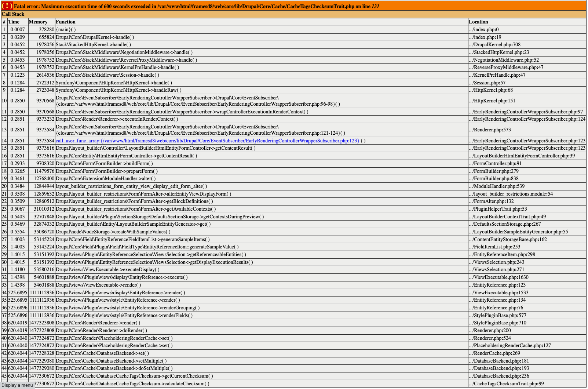Click the red exclamation fatal error icon
588x389 pixels.
(7, 6)
